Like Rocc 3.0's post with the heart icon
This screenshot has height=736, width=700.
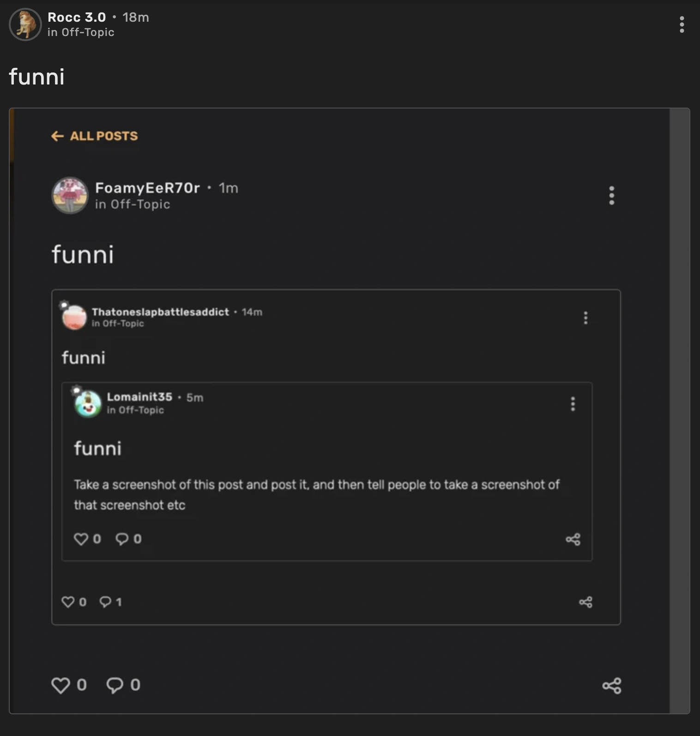60,685
